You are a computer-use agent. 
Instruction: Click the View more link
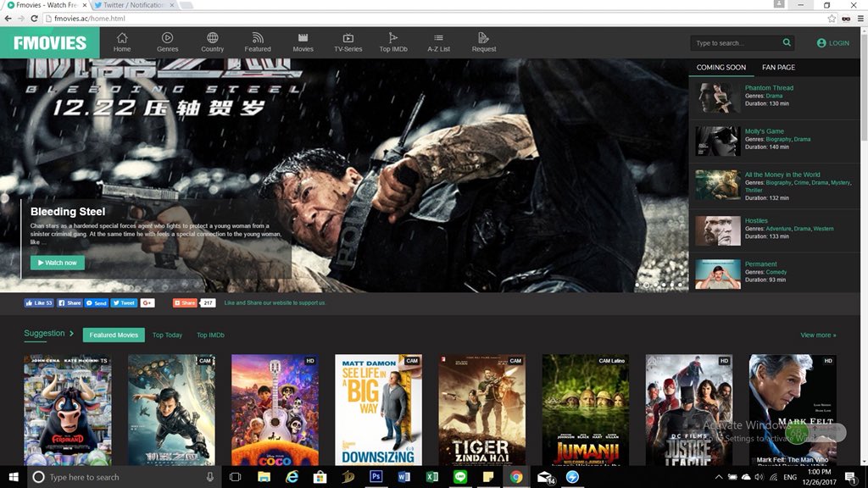coord(818,335)
